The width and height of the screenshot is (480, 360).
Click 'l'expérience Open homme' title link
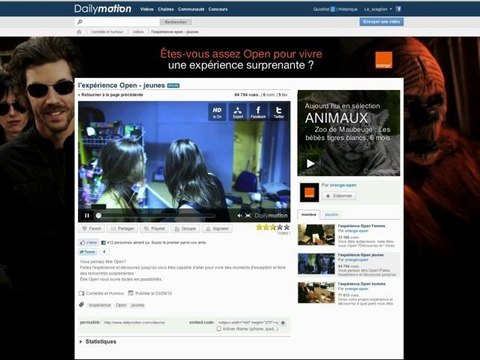point(361,284)
